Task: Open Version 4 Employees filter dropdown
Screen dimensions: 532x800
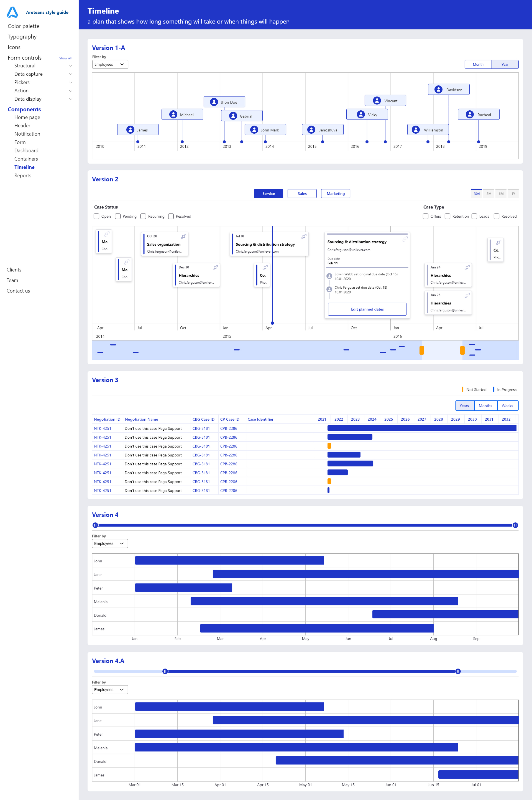Action: 110,544
